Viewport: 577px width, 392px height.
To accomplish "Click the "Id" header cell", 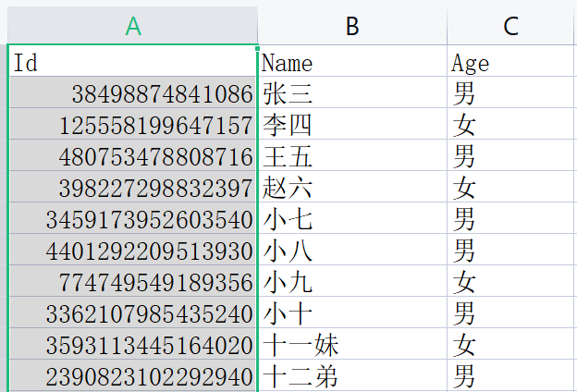I will point(133,63).
